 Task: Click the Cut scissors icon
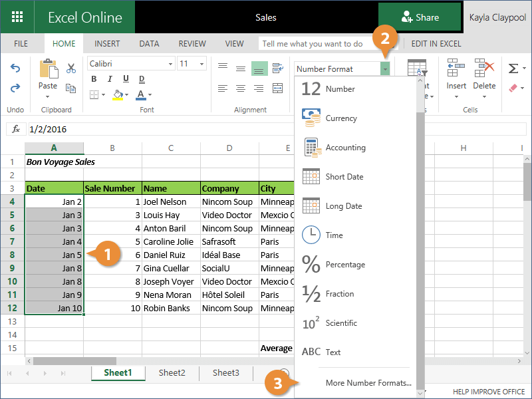(71, 68)
